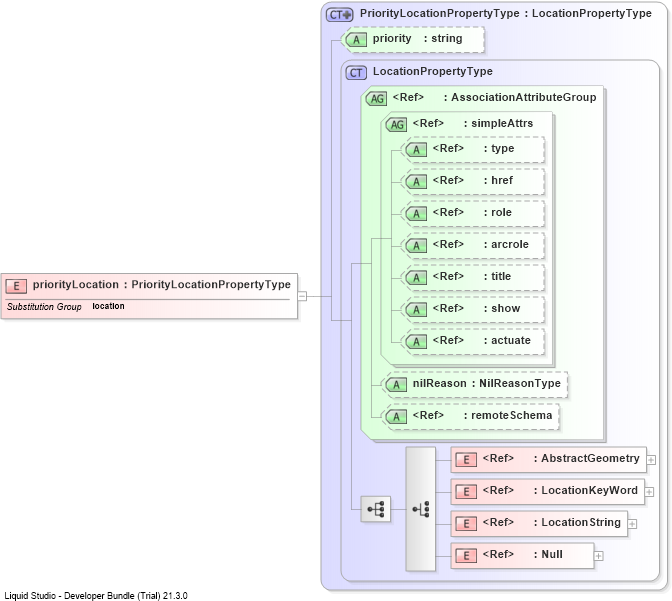Click the A icon of type attribute
This screenshot has width=672, height=601.
pos(416,150)
